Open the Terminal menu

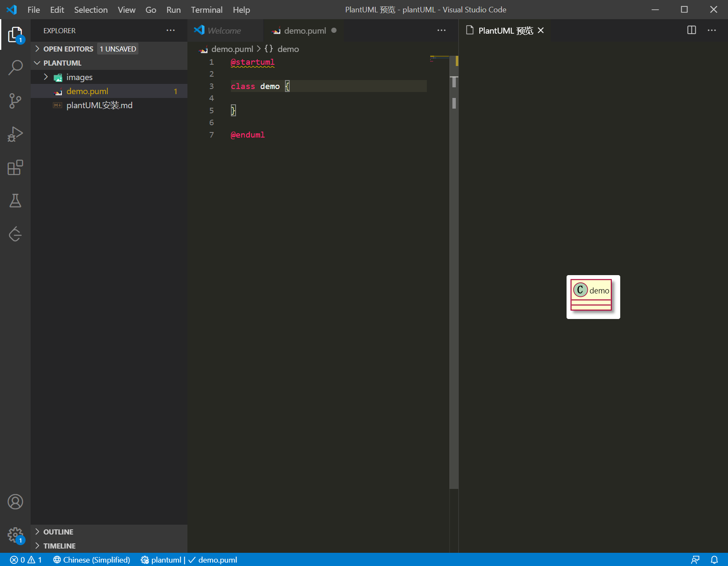click(x=207, y=9)
